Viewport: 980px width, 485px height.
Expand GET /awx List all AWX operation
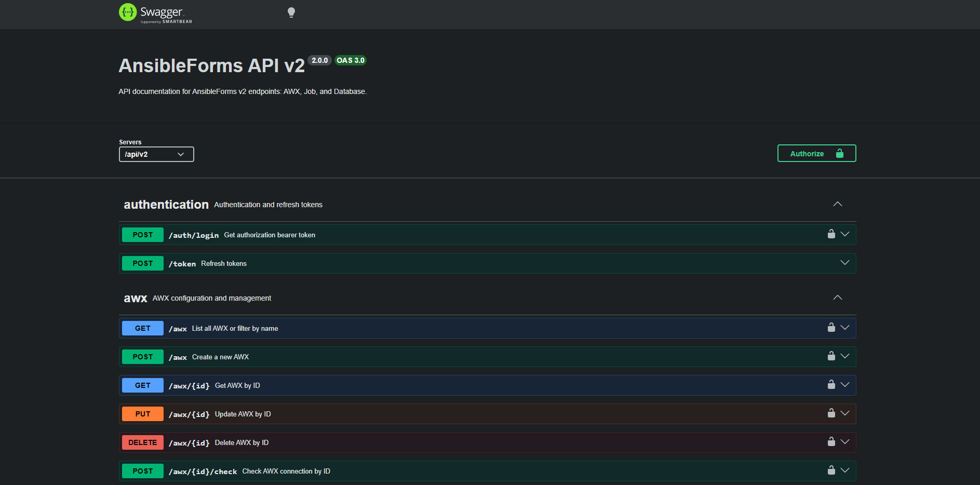click(845, 327)
